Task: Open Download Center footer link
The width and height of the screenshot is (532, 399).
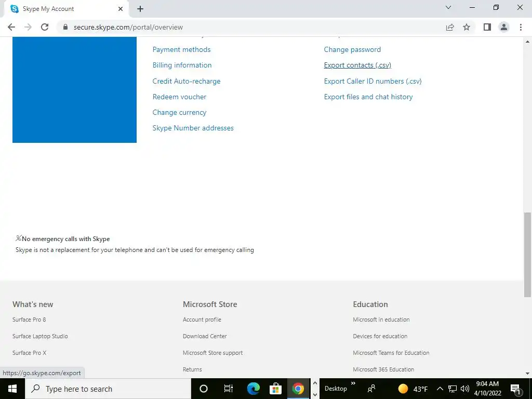Action: [205, 336]
